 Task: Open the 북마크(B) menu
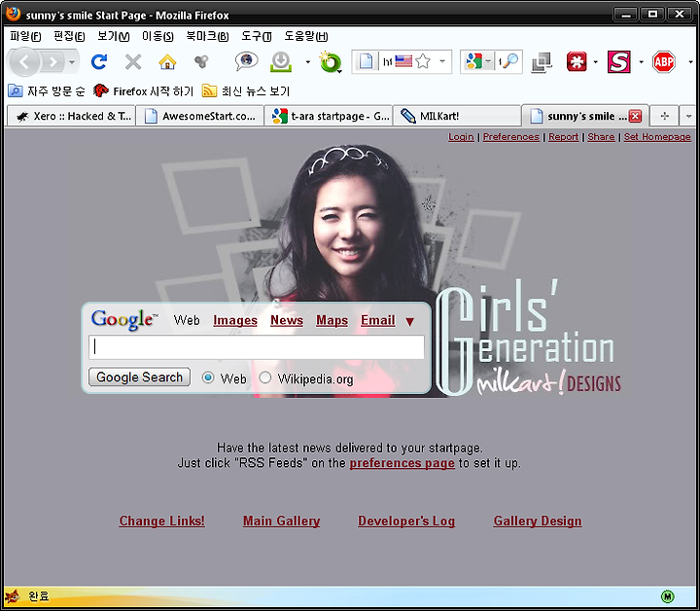[x=207, y=36]
